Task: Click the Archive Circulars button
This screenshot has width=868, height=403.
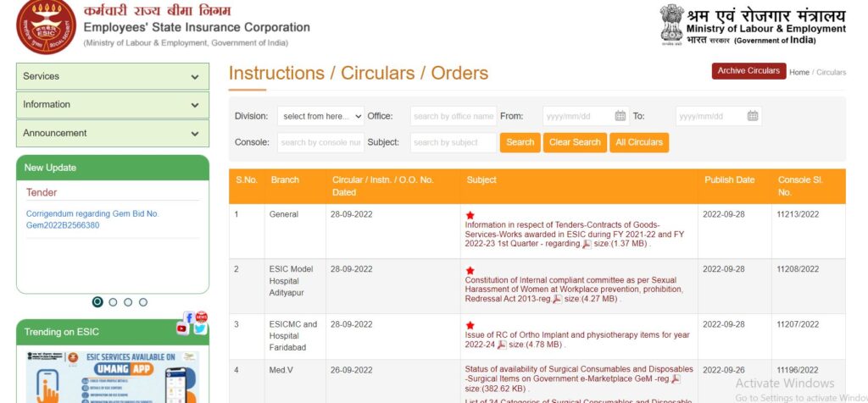Action: tap(748, 71)
